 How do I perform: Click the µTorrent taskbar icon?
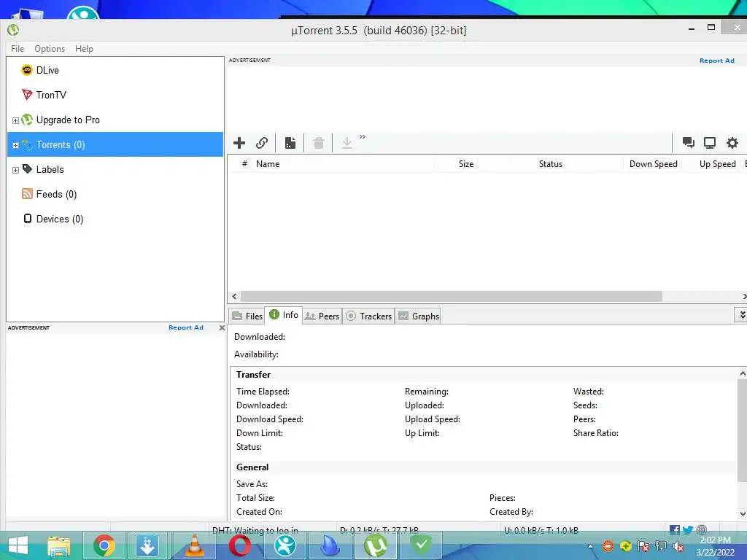pyautogui.click(x=376, y=545)
